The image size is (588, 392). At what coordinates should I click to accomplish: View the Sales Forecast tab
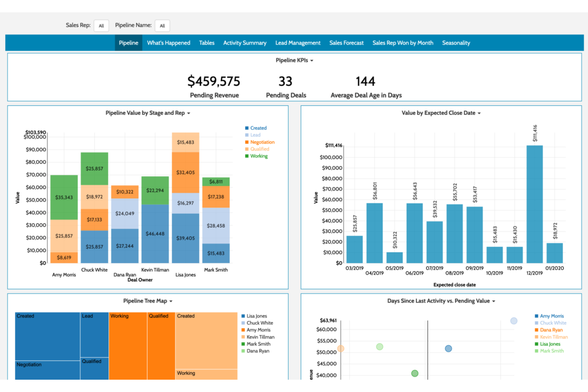(x=346, y=42)
